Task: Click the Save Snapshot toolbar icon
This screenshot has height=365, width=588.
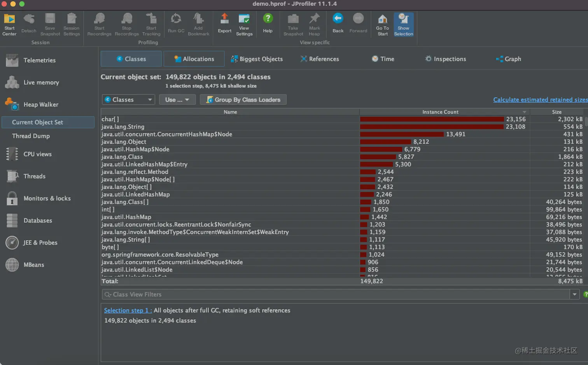Action: click(50, 24)
